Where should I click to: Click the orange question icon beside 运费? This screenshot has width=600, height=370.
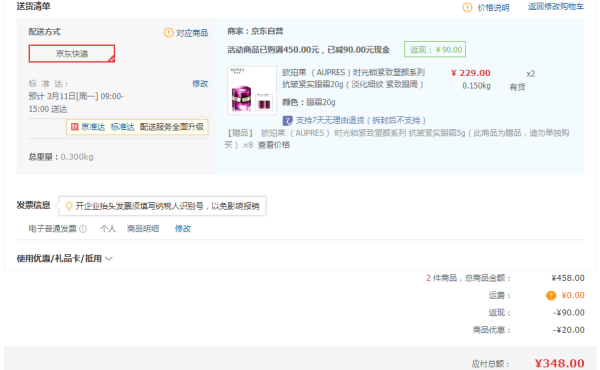click(x=551, y=295)
